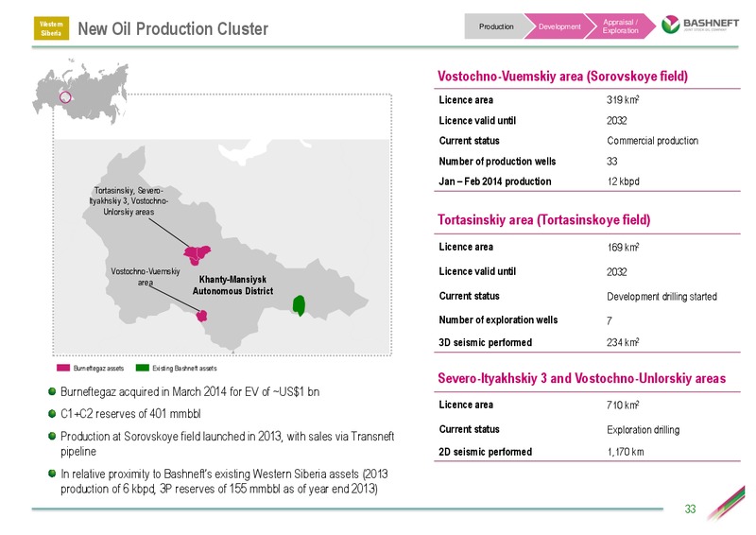This screenshot has height=535, width=756.
Task: Click the bullet about proximity to Western Siberia assets
Action: 224,481
